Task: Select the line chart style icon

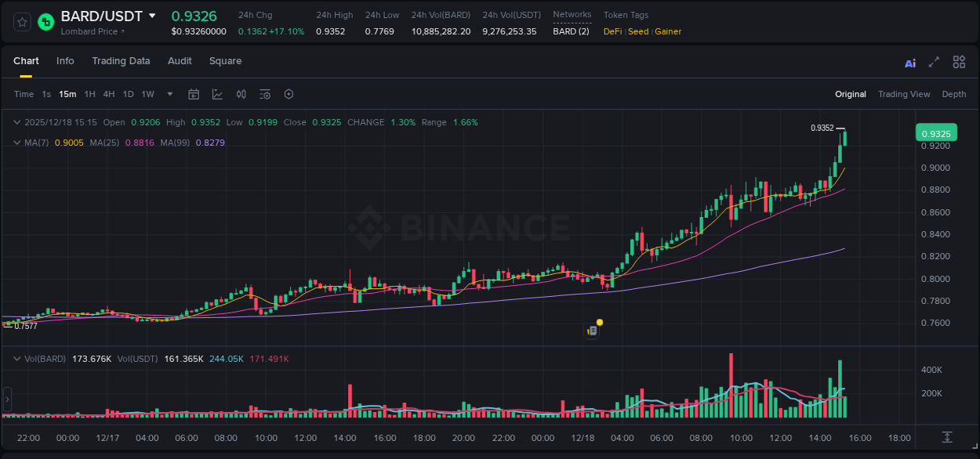Action: pyautogui.click(x=217, y=94)
